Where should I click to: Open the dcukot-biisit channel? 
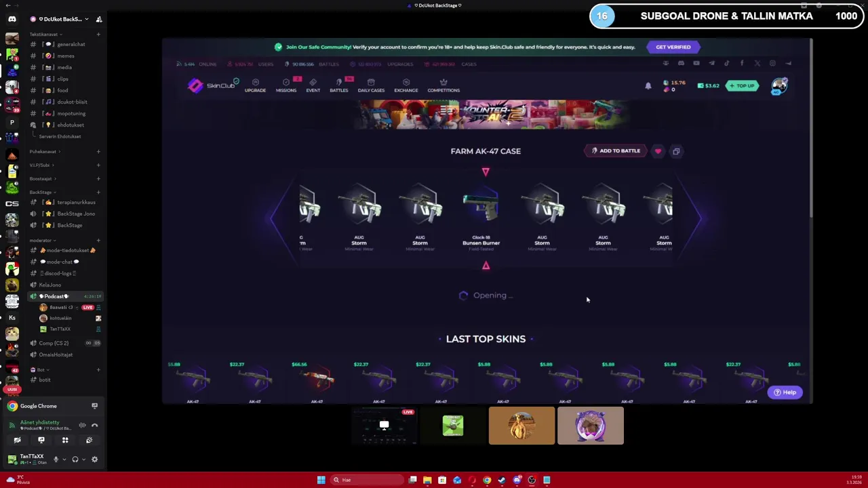[x=64, y=102]
